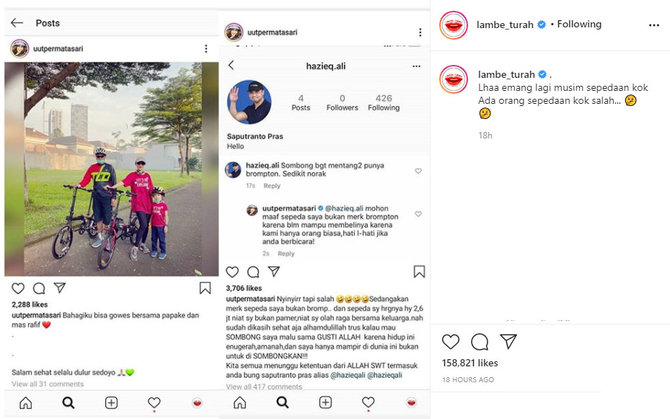Go back from the Posts header arrow
The image size is (670, 419).
point(17,23)
